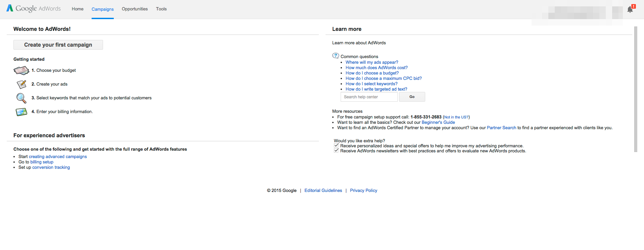644x250 pixels.
Task: Click the Go button next to search
Action: tap(412, 97)
